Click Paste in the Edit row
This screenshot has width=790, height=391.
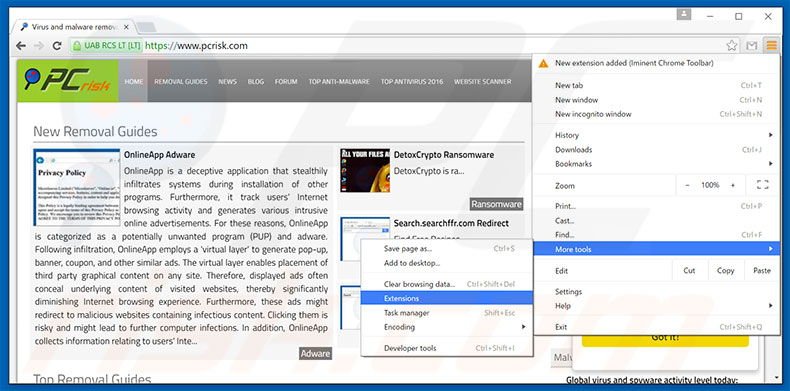pyautogui.click(x=762, y=271)
